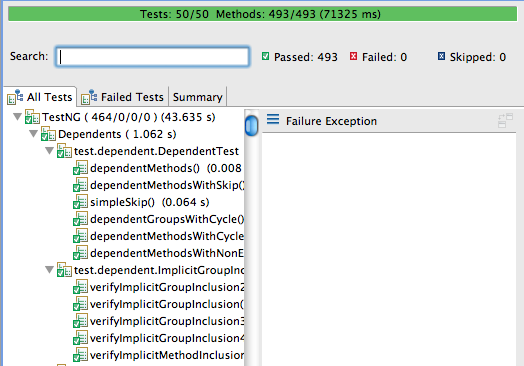Collapse the test.dependent.ImplicitGroupInclusion class node

tap(49, 269)
